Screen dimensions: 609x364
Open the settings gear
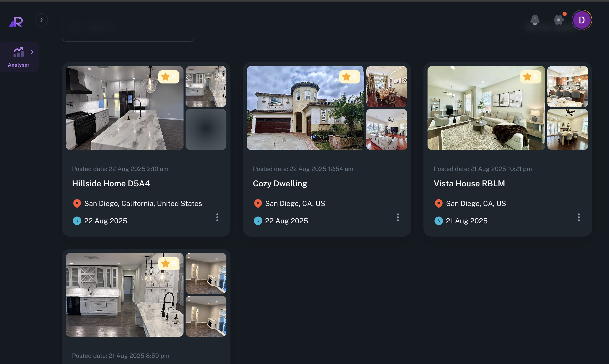(x=559, y=20)
